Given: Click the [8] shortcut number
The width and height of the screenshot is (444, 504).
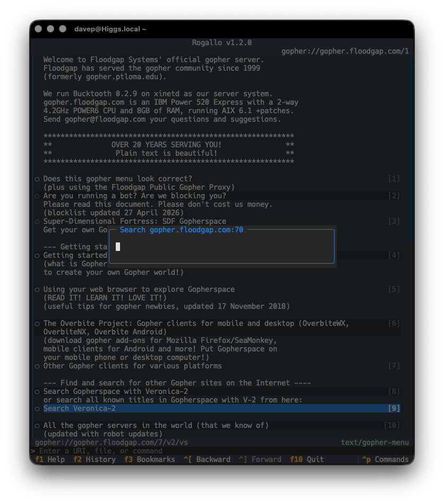Looking at the screenshot, I should click(394, 391).
